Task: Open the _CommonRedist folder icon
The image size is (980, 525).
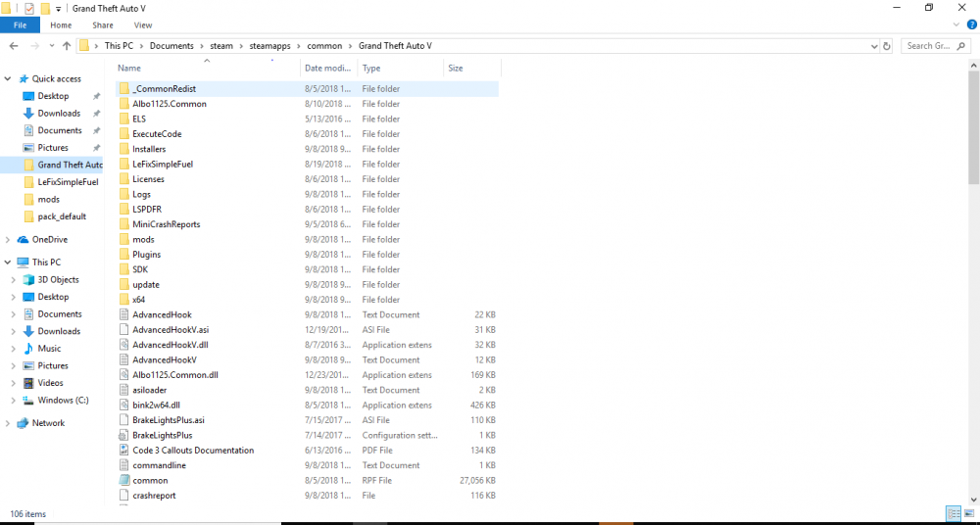Action: pos(123,89)
